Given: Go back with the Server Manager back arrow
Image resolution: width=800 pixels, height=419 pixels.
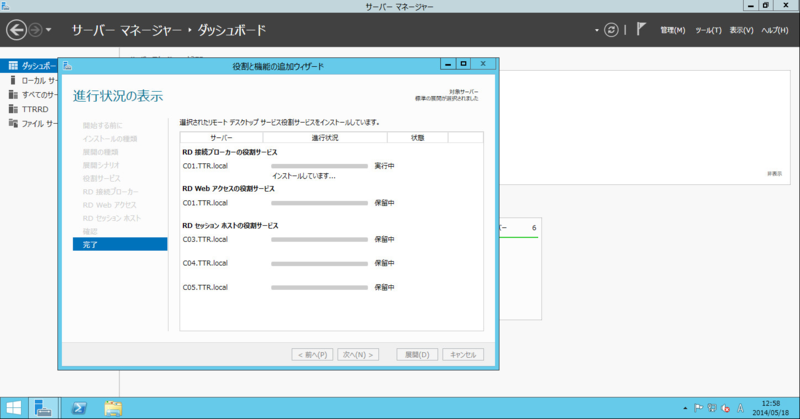Looking at the screenshot, I should [16, 30].
